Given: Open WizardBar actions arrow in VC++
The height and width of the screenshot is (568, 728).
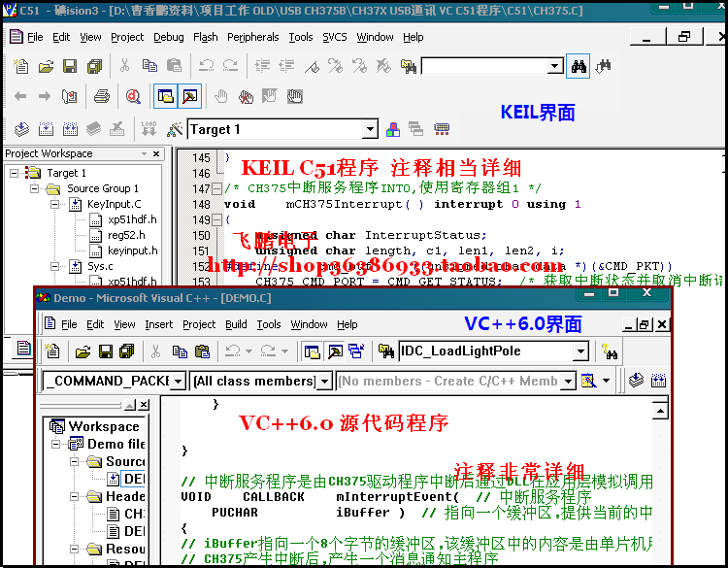Looking at the screenshot, I should click(x=606, y=381).
